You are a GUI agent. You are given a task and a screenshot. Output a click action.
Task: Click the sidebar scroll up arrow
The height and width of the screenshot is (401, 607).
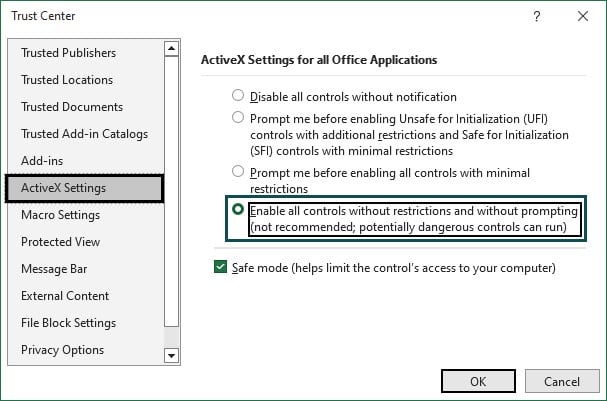(171, 49)
